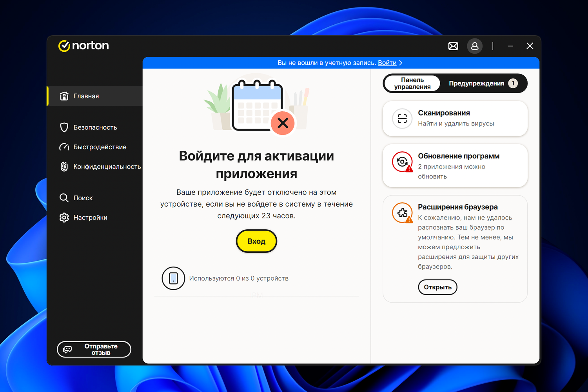This screenshot has width=588, height=392.
Task: Click the fingerprint icon for Конфиденциальность
Action: pos(64,167)
